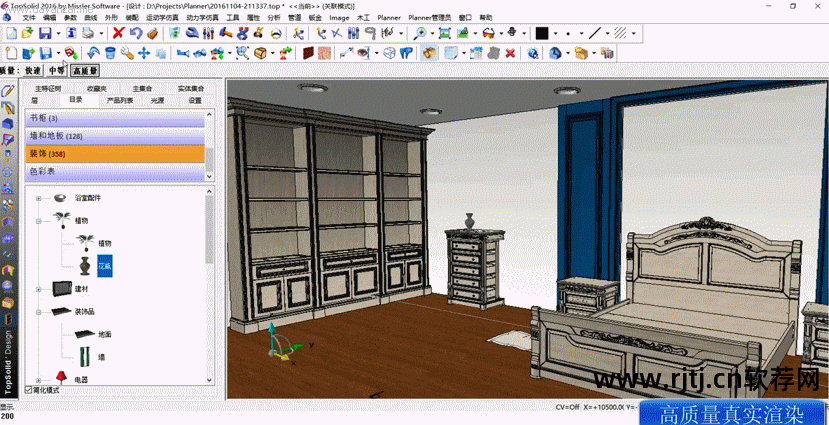
Task: Switch to the 收藏夹 tab
Action: (x=97, y=88)
